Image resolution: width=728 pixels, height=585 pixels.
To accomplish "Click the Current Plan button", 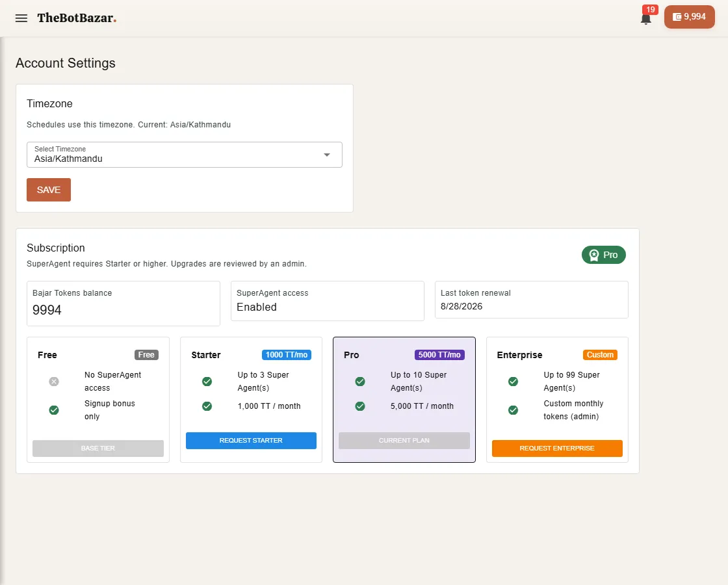I will 404,441.
